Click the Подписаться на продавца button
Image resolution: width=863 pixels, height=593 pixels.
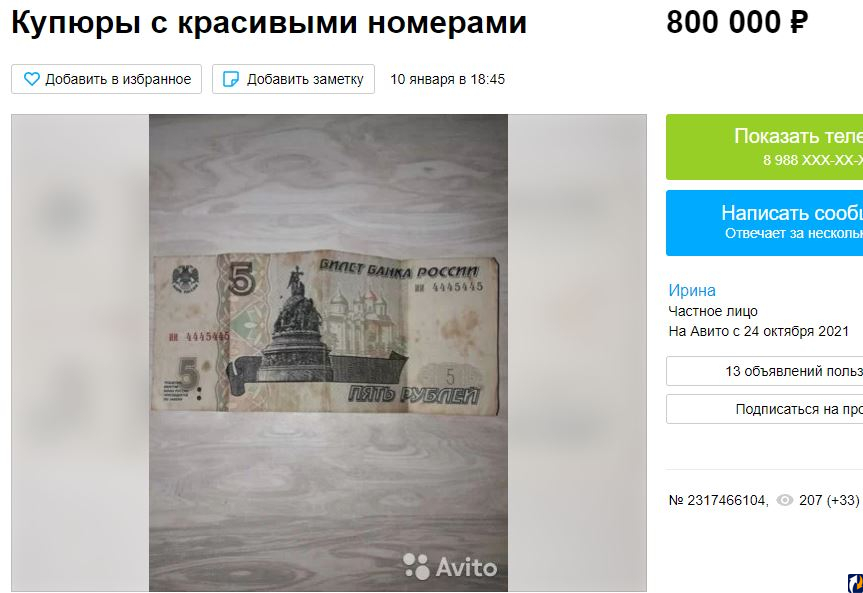(764, 409)
